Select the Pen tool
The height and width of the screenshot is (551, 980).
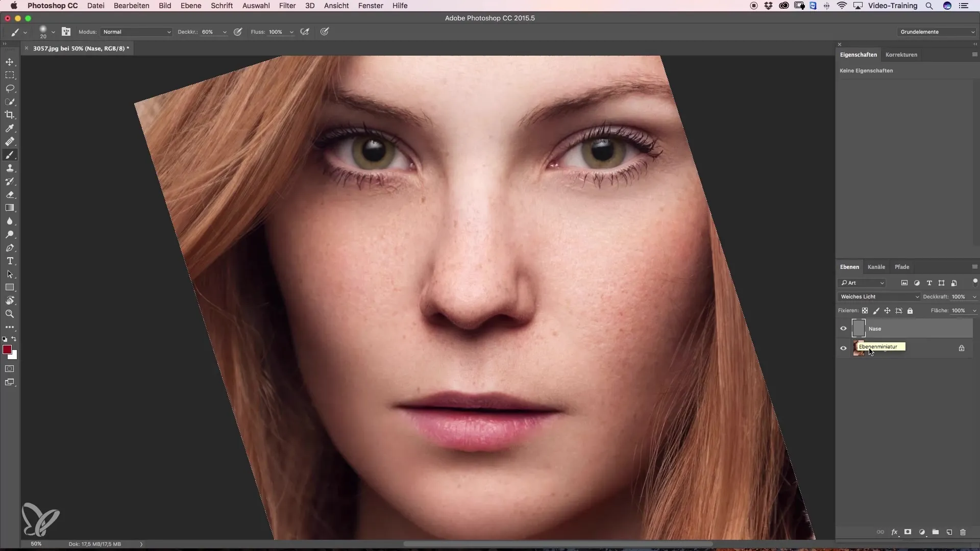coord(10,247)
